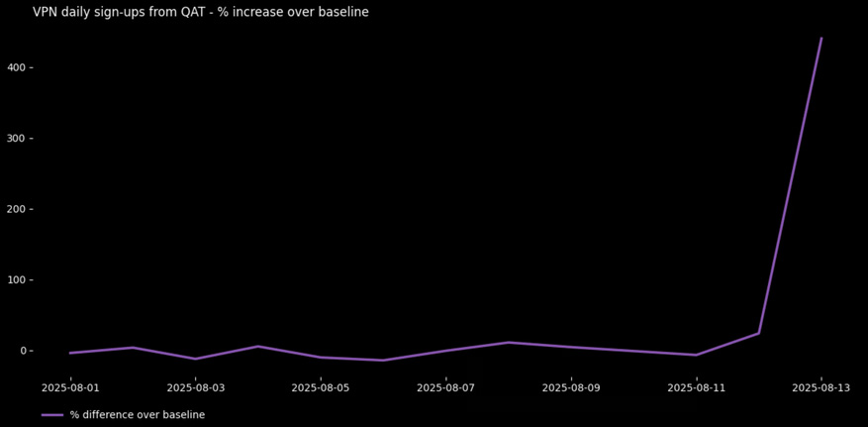Click the line's first data point on 2025-08-01

tap(70, 353)
